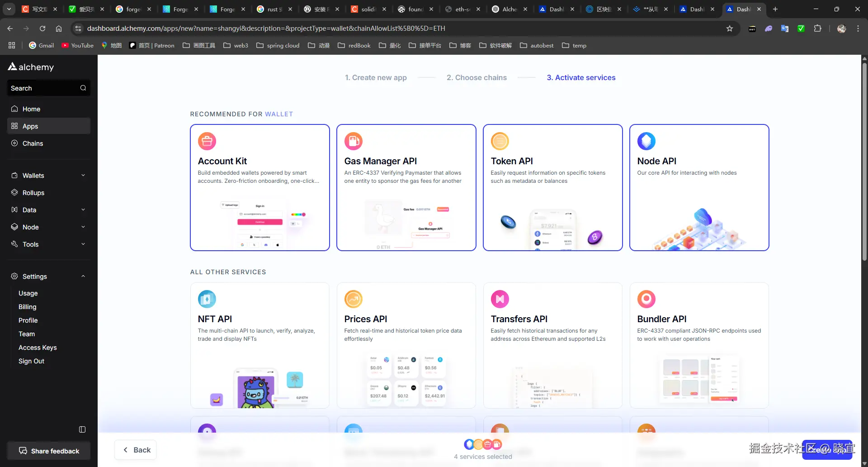Screen dimensions: 868x467
Task: Toggle the Gas Manager API card
Action: click(406, 187)
